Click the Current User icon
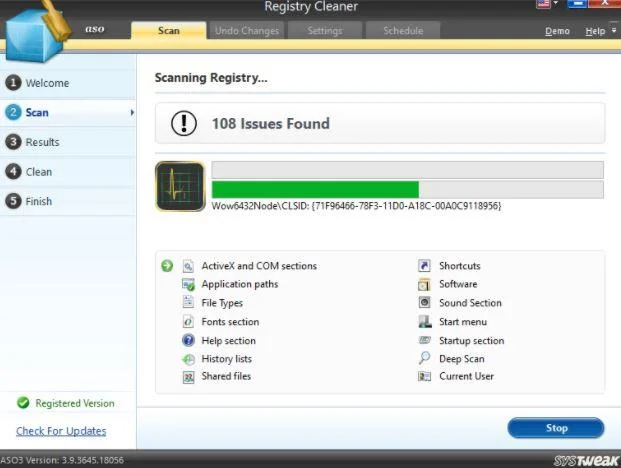Screen dimensions: 621x468 point(424,376)
